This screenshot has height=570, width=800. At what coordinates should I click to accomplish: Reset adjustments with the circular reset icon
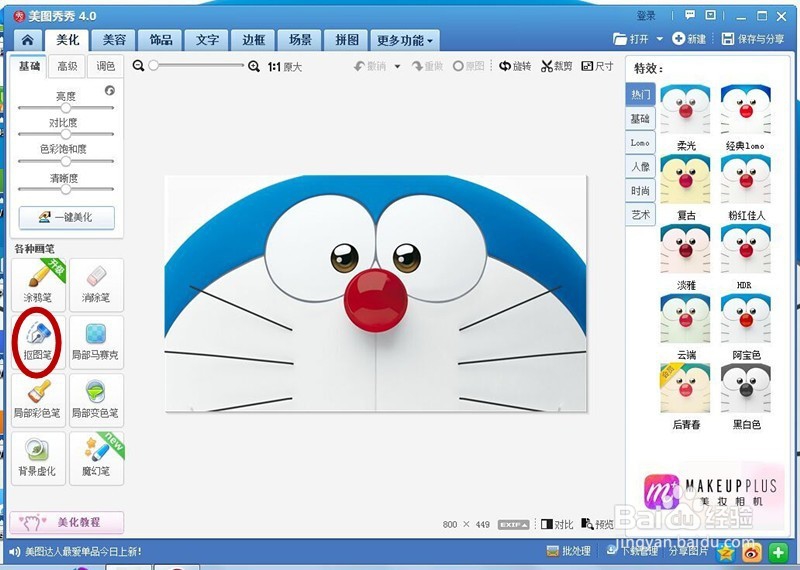click(x=110, y=90)
